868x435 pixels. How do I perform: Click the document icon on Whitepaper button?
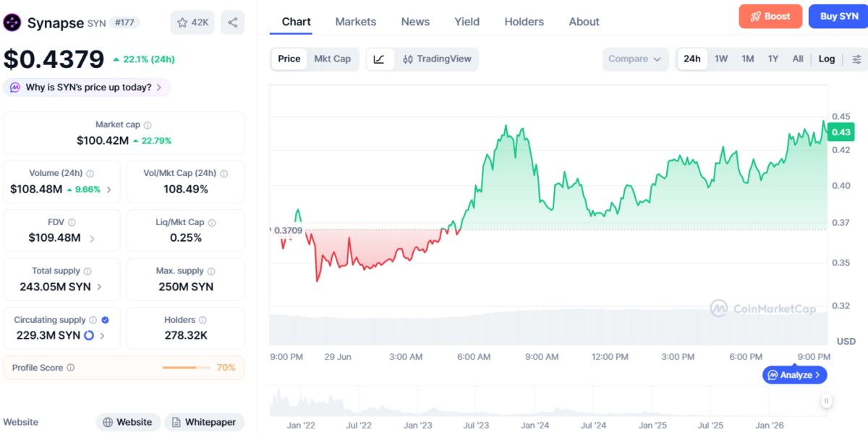click(x=176, y=422)
